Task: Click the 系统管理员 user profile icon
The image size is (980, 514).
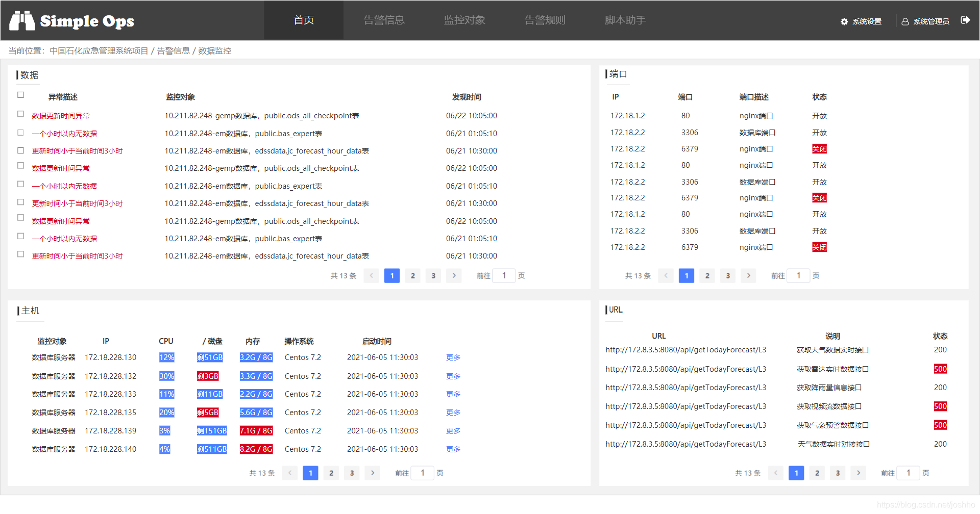Action: pos(905,21)
